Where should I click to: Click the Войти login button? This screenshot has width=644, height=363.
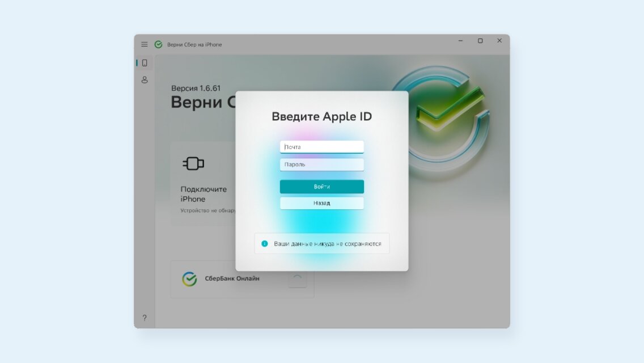click(x=321, y=187)
